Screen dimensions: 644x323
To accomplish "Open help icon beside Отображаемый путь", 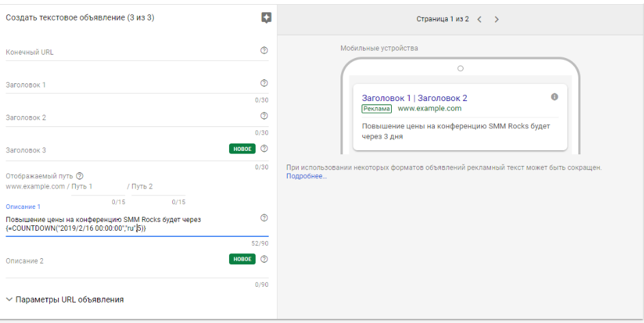I will pos(80,176).
